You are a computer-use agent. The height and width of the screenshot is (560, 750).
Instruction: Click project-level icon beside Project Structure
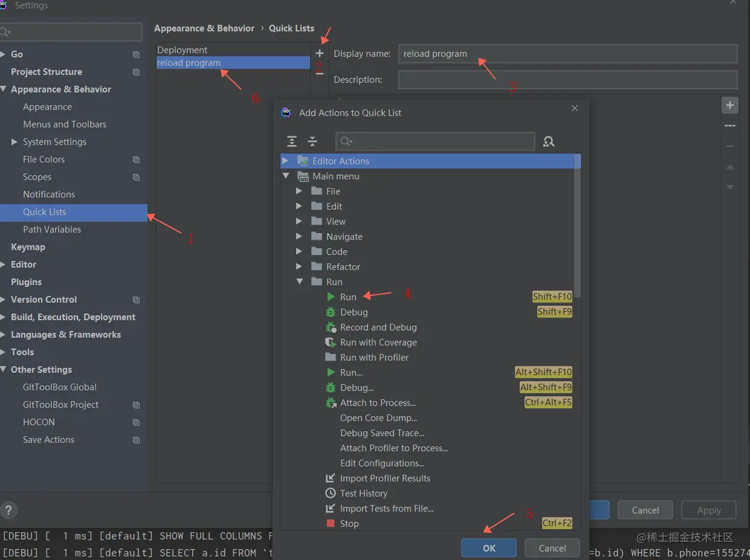point(136,72)
